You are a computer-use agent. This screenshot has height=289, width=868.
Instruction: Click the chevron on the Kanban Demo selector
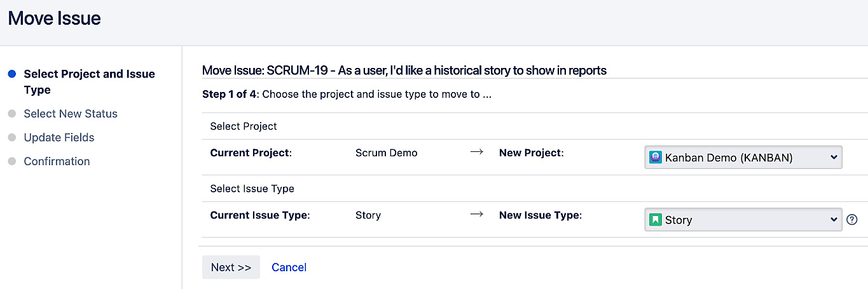[x=834, y=158]
